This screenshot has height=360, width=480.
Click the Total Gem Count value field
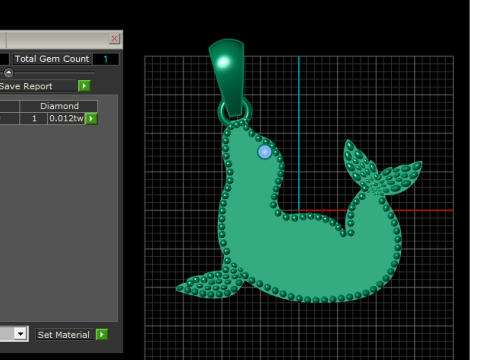click(x=106, y=59)
